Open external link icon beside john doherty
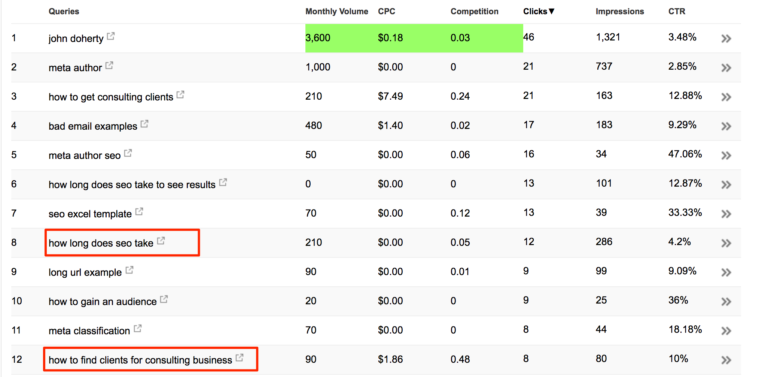Viewport: 768px width, 377px height. click(111, 36)
